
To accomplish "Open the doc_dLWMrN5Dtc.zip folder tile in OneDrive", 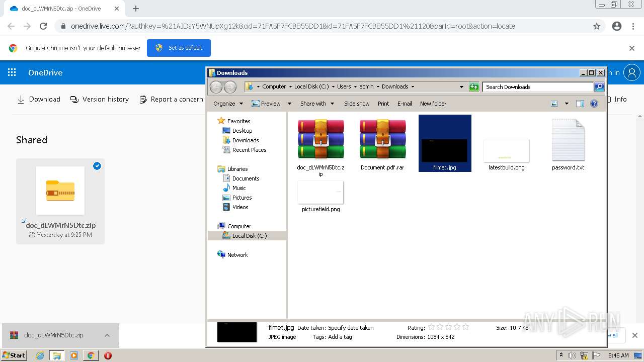I will click(x=60, y=201).
